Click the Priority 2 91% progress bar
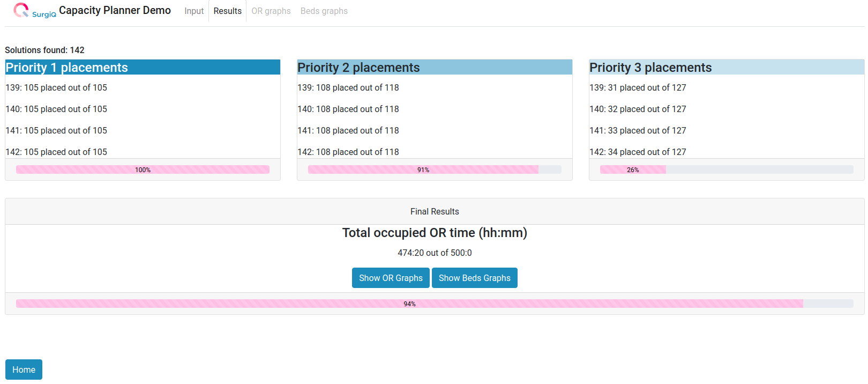 pos(423,169)
